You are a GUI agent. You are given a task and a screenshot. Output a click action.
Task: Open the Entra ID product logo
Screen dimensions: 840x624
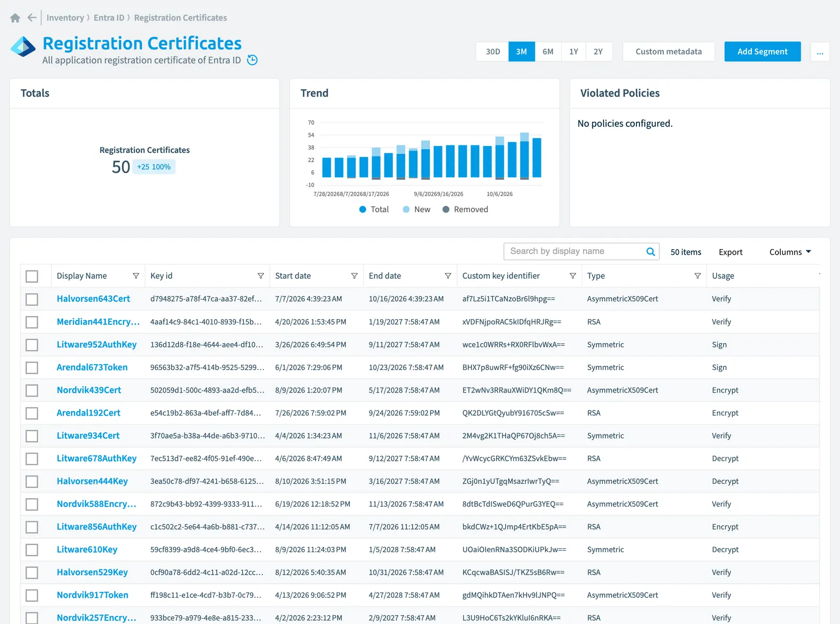point(23,47)
